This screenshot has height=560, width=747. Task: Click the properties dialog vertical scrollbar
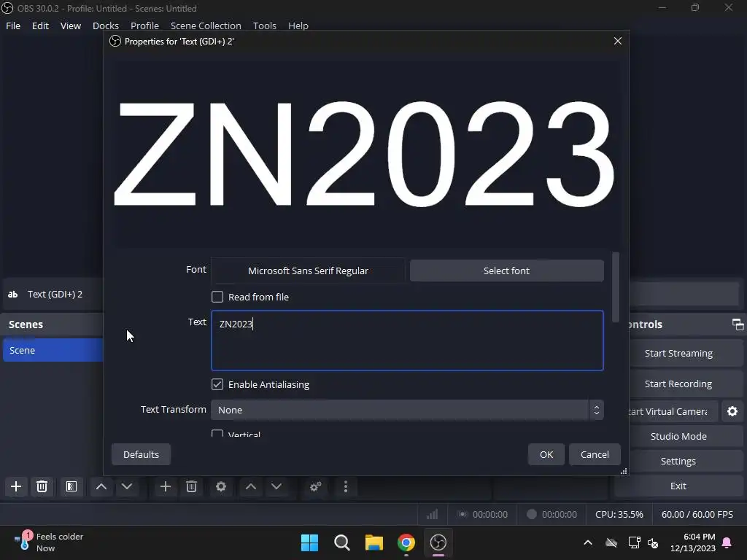pyautogui.click(x=616, y=287)
